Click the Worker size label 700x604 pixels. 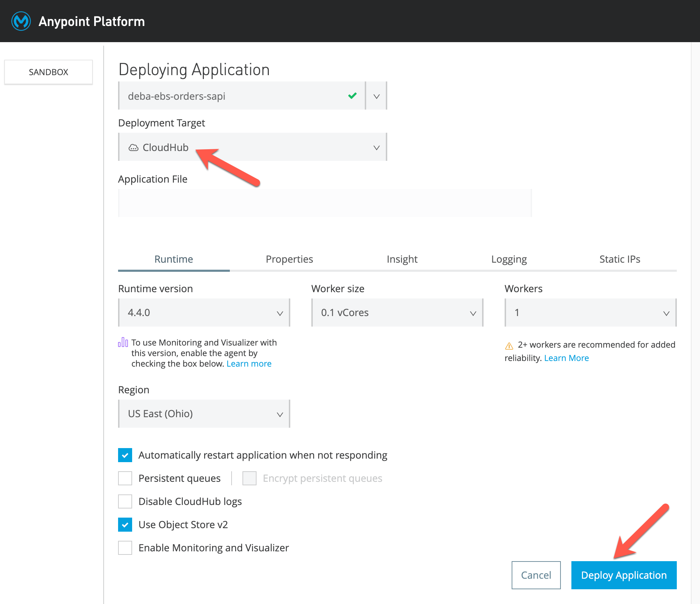[x=338, y=289]
